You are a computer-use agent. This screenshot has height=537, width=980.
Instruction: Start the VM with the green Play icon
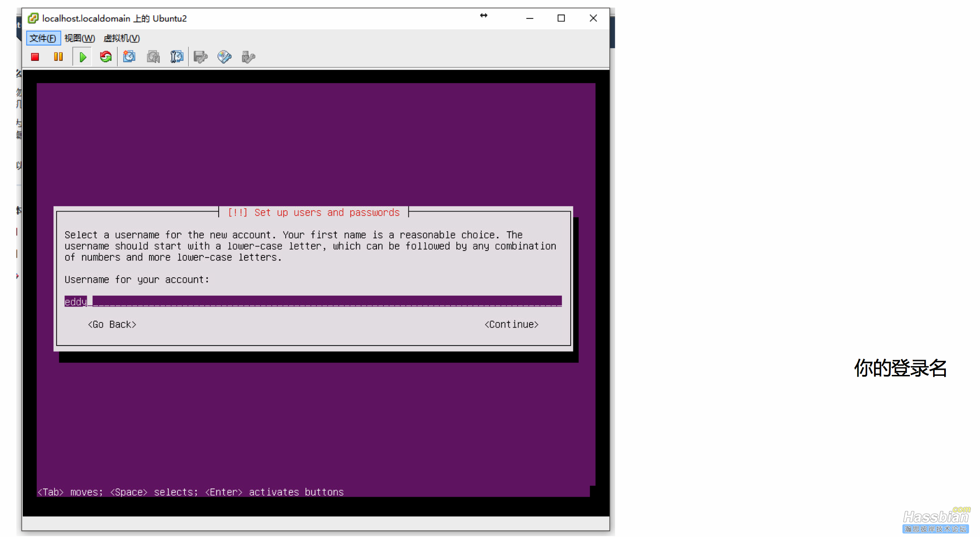click(x=82, y=57)
